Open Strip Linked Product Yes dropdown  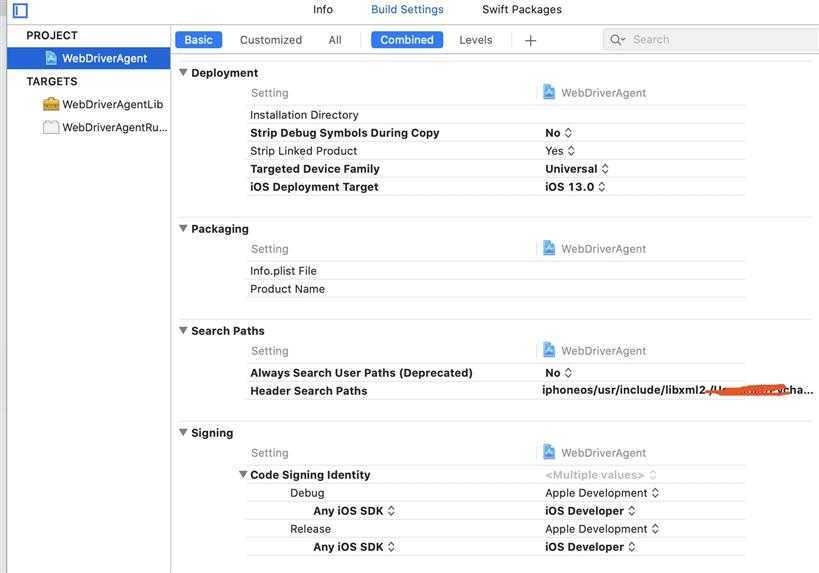(x=560, y=151)
